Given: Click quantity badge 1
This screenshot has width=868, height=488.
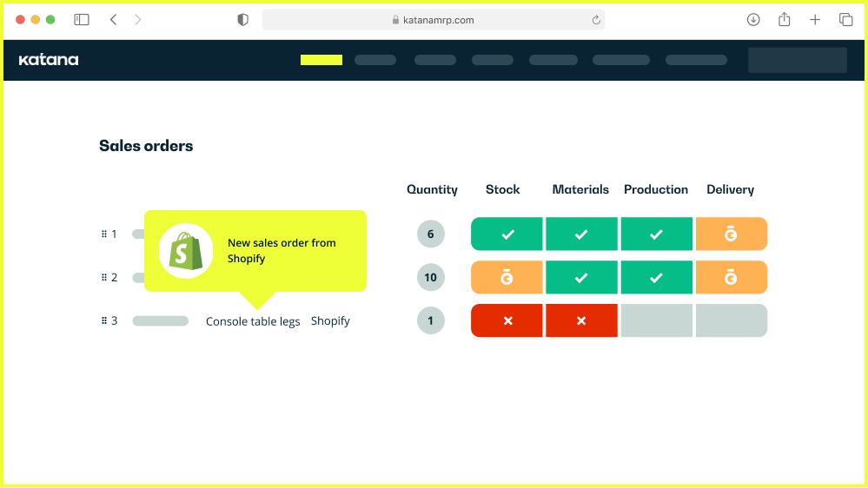Looking at the screenshot, I should [x=431, y=320].
